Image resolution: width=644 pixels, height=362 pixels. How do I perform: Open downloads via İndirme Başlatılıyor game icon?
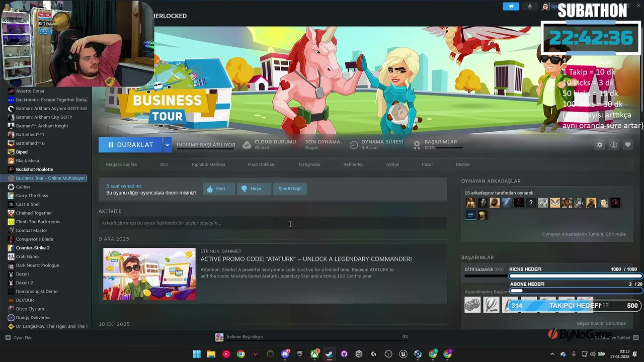pos(219,337)
